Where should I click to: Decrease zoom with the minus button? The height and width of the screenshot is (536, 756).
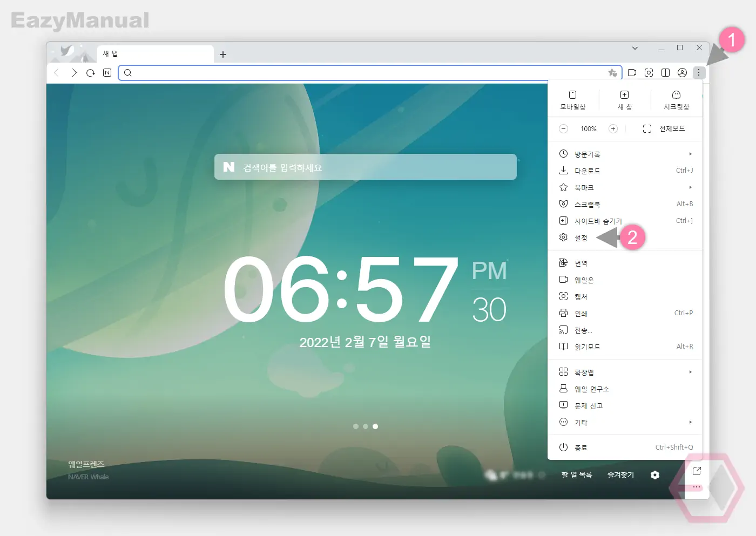(x=564, y=129)
